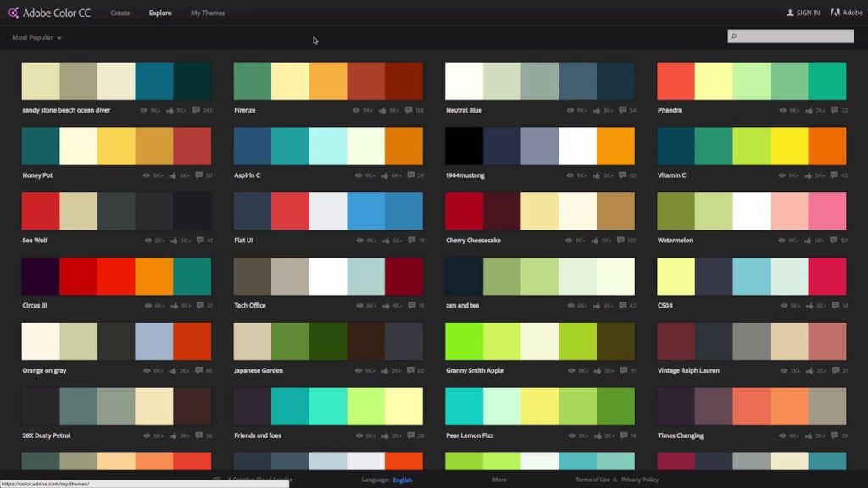
Task: Select the crimson swatch in CS04 palette
Action: [x=827, y=276]
